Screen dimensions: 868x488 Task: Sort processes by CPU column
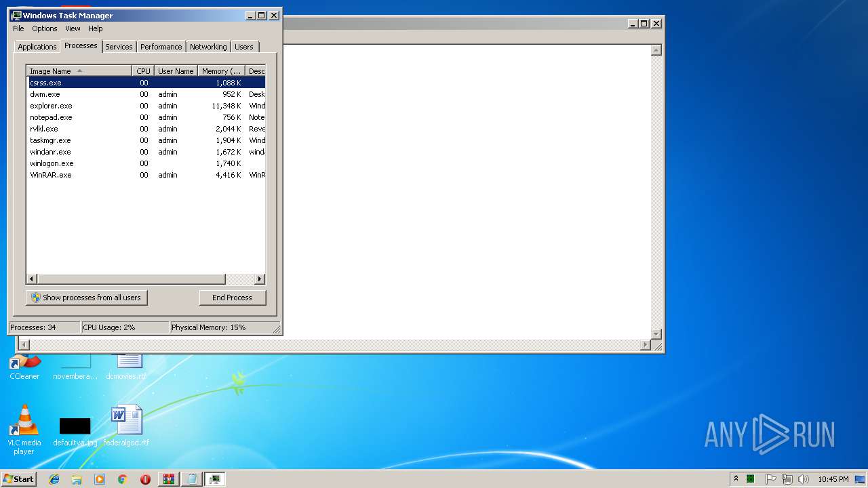click(143, 71)
